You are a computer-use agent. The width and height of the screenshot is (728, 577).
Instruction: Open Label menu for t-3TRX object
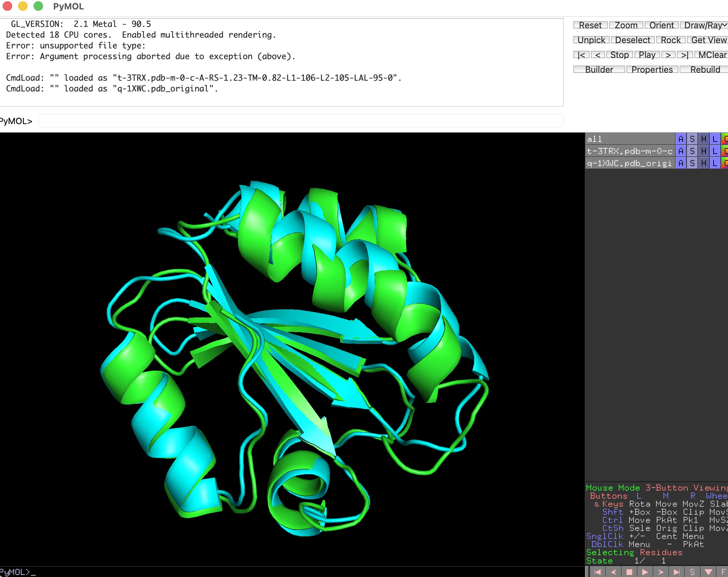pos(715,151)
